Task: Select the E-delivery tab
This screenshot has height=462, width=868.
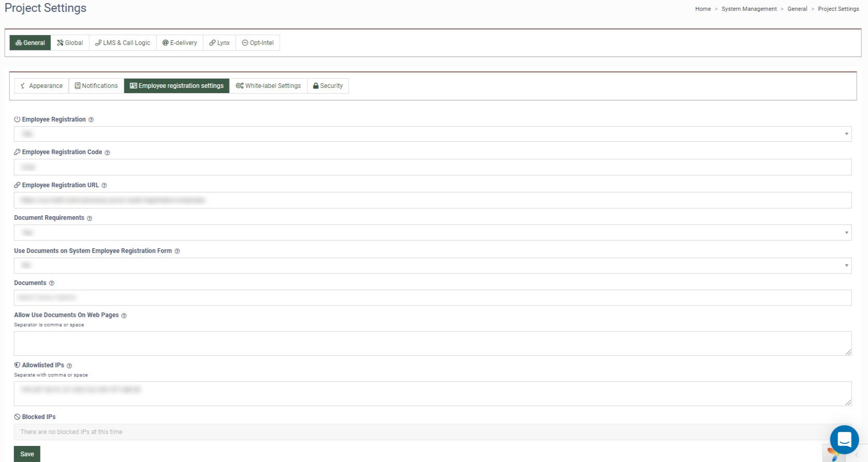Action: 180,43
